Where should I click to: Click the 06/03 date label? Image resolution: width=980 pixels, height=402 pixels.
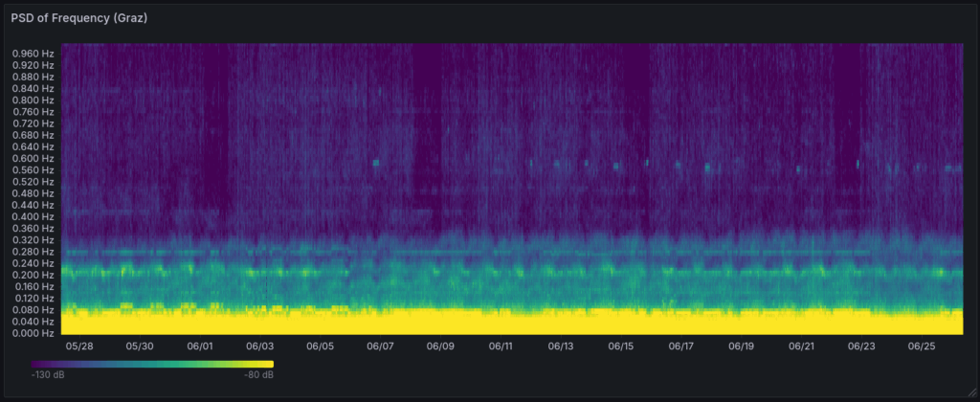click(260, 346)
